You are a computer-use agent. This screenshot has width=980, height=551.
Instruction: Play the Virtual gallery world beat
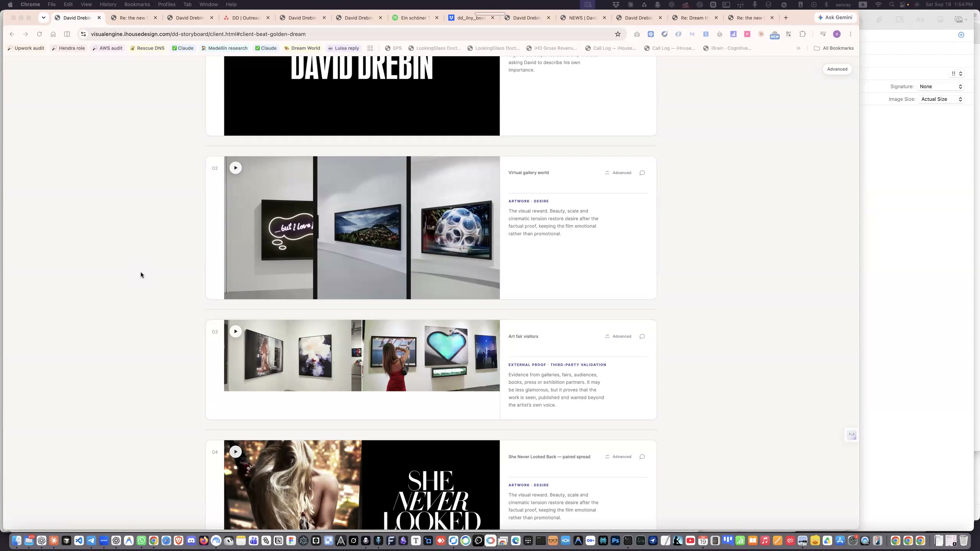(x=235, y=168)
